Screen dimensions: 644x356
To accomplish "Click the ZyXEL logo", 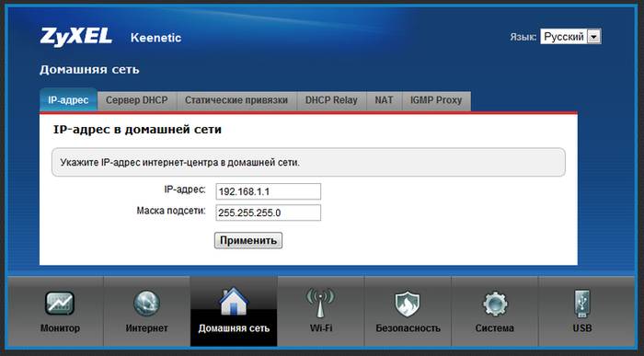I will click(76, 37).
